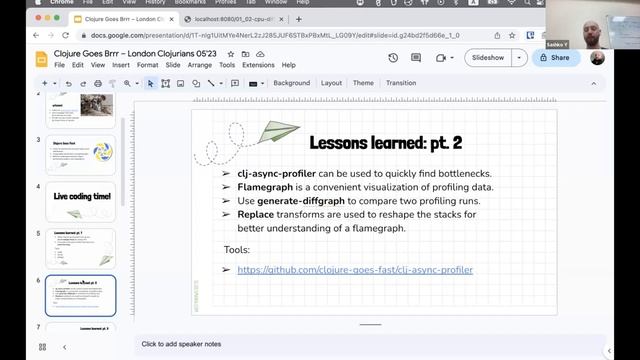The image size is (640, 360).
Task: Open slide Layout options
Action: tap(331, 83)
